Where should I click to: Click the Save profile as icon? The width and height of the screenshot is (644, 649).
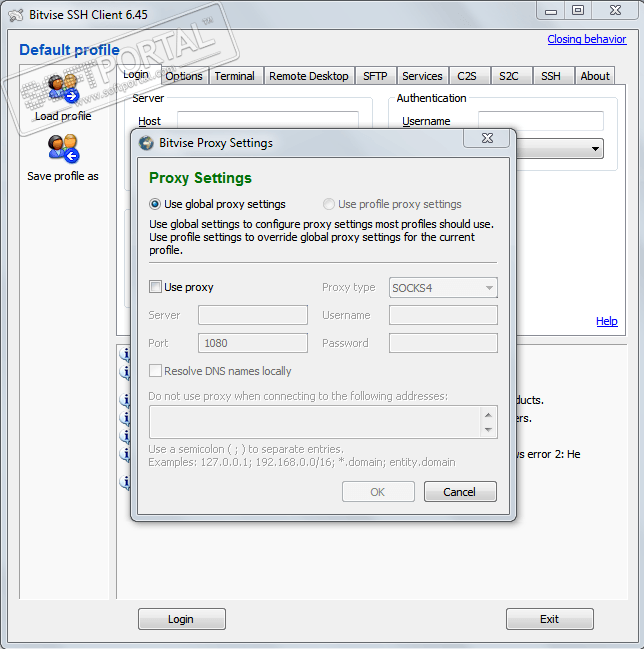click(63, 148)
